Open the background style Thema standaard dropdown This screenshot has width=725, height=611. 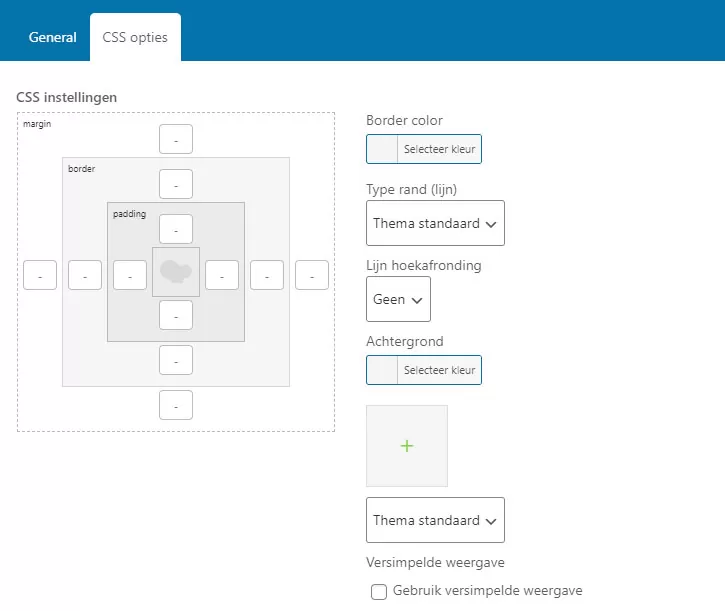(435, 520)
